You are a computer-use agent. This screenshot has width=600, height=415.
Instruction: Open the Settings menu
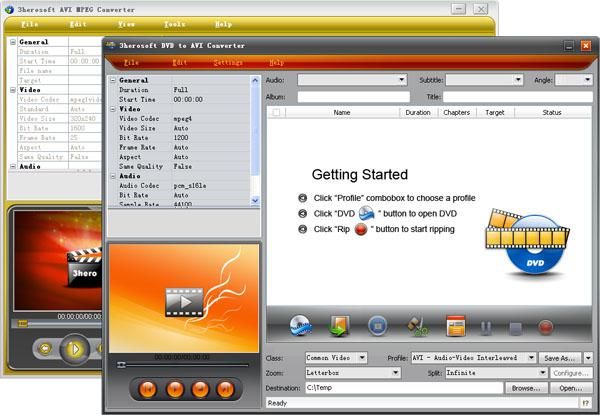tap(228, 62)
